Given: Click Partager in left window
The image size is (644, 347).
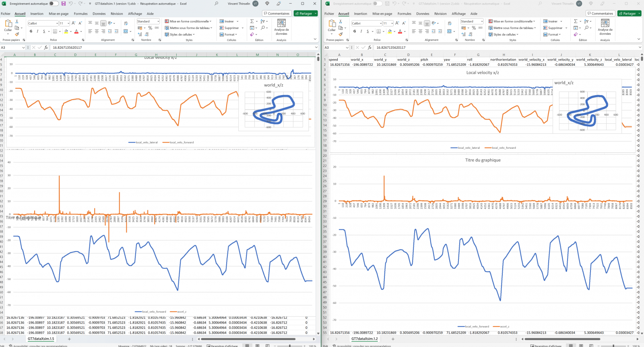Looking at the screenshot, I should (305, 13).
